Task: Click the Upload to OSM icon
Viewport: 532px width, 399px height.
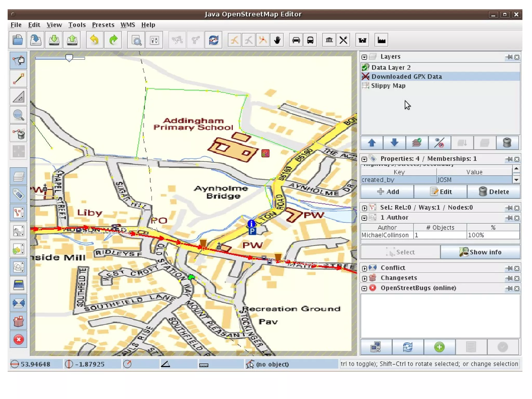Action: pos(72,40)
